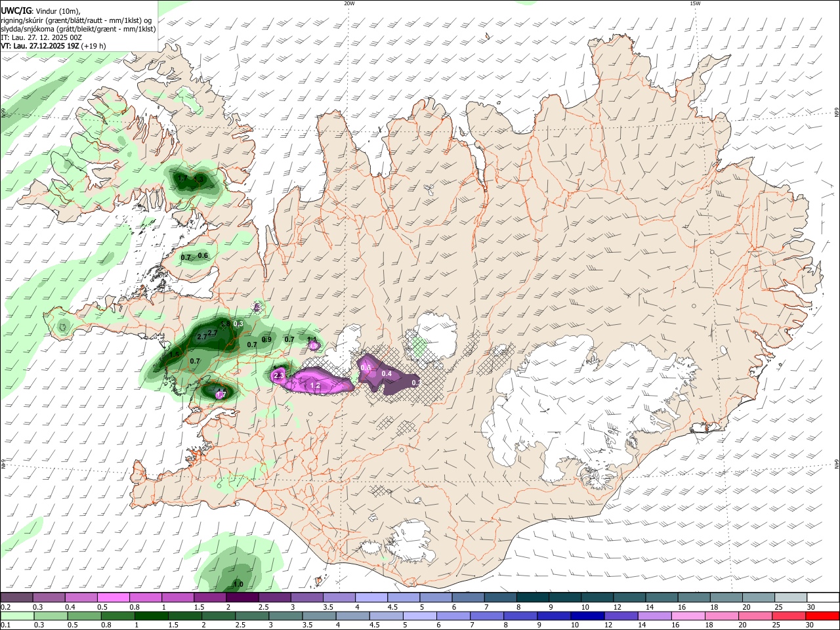Click the '0.2' label on the top legend row
840x630 pixels.
pos(6,607)
